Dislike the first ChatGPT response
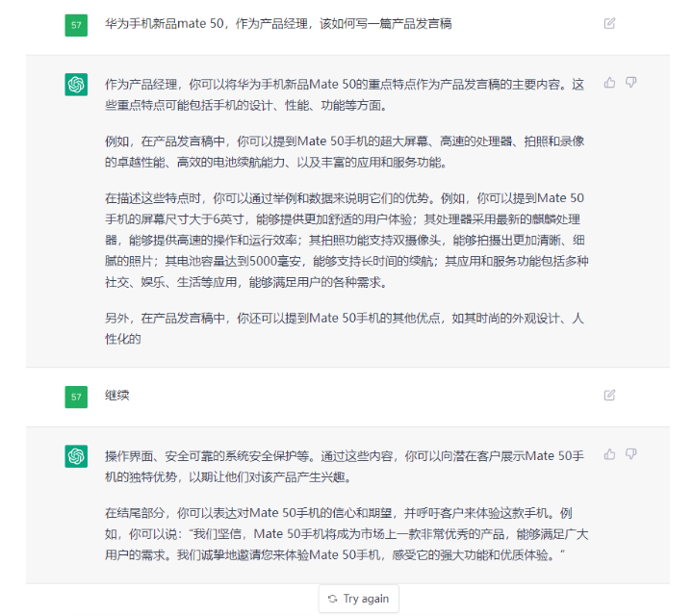The height and width of the screenshot is (616, 693). click(631, 83)
